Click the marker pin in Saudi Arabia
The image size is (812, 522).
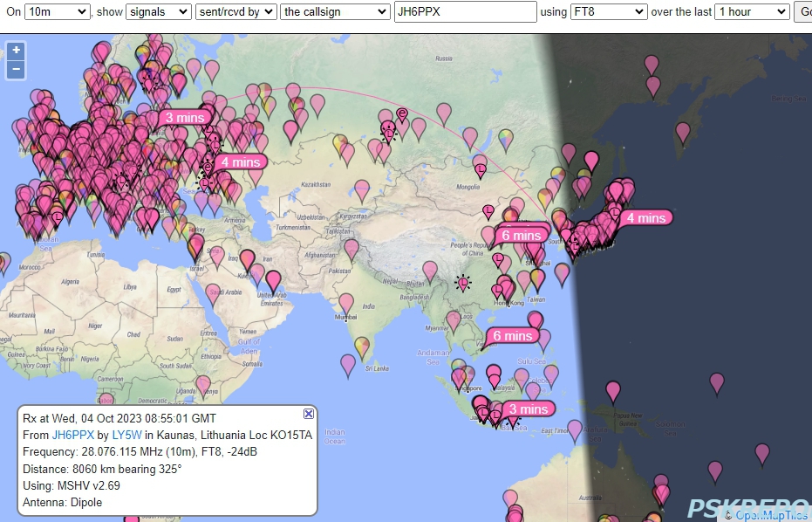tap(212, 293)
